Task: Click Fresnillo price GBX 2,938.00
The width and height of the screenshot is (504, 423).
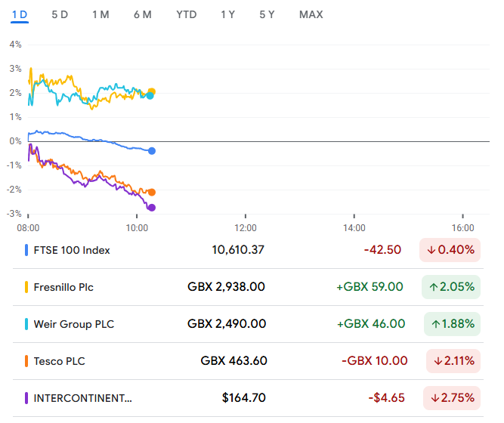Action: click(226, 287)
